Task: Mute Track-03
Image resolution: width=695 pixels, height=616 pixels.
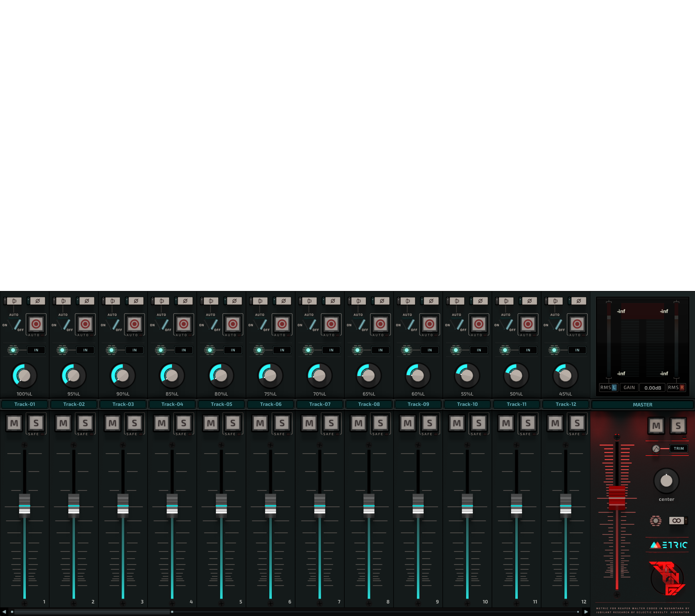Action: pos(113,423)
